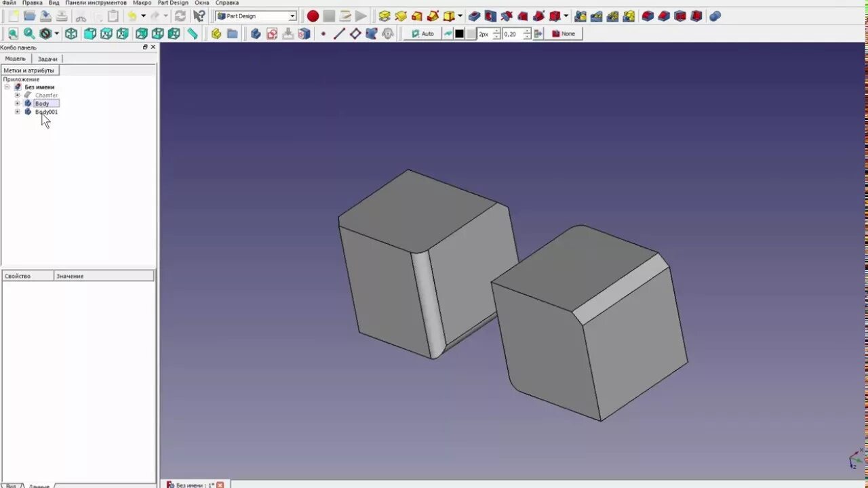The image size is (868, 488).
Task: Set the front view cube icon
Action: coord(90,33)
